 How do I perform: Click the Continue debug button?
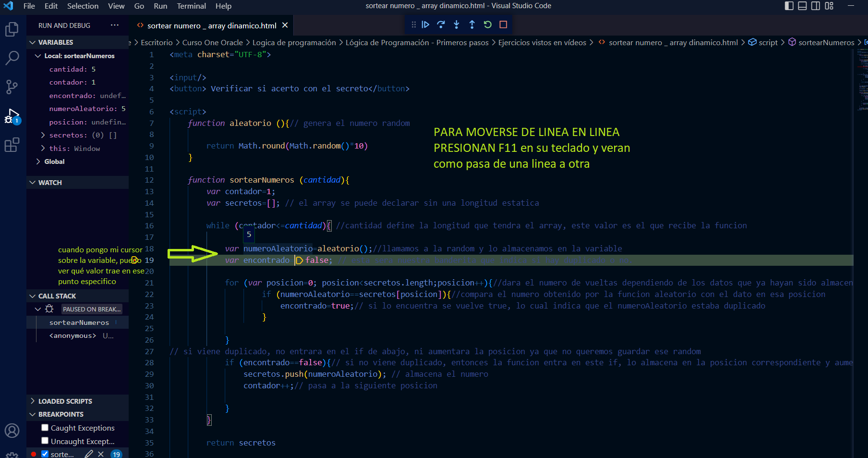[425, 25]
